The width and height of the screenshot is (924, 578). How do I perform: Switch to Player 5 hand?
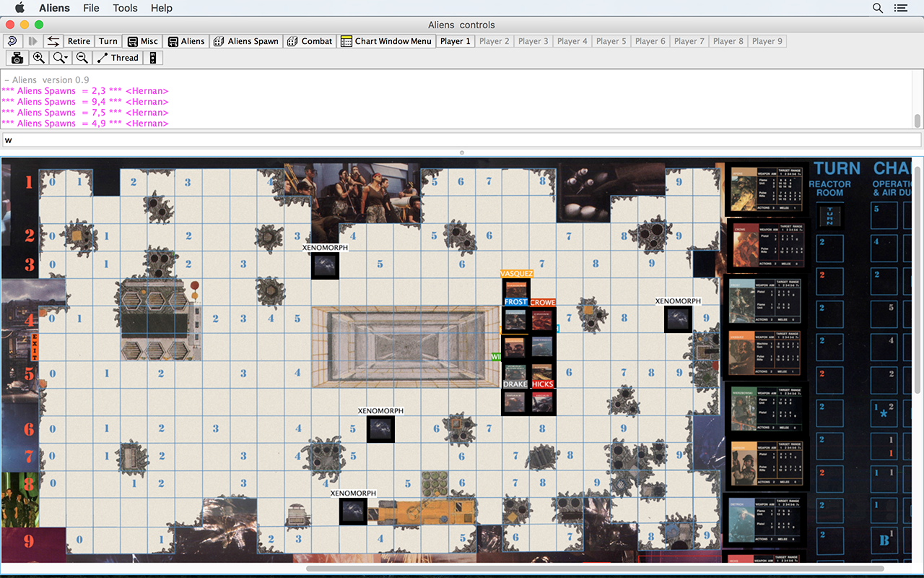click(611, 41)
